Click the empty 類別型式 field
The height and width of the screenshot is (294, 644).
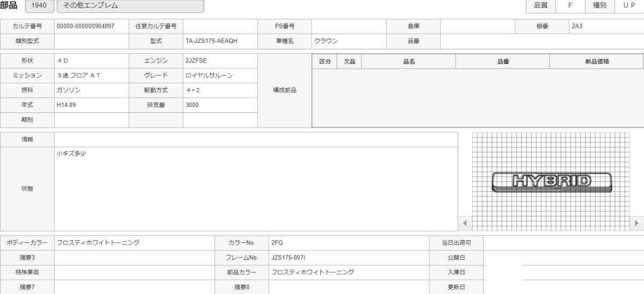92,41
